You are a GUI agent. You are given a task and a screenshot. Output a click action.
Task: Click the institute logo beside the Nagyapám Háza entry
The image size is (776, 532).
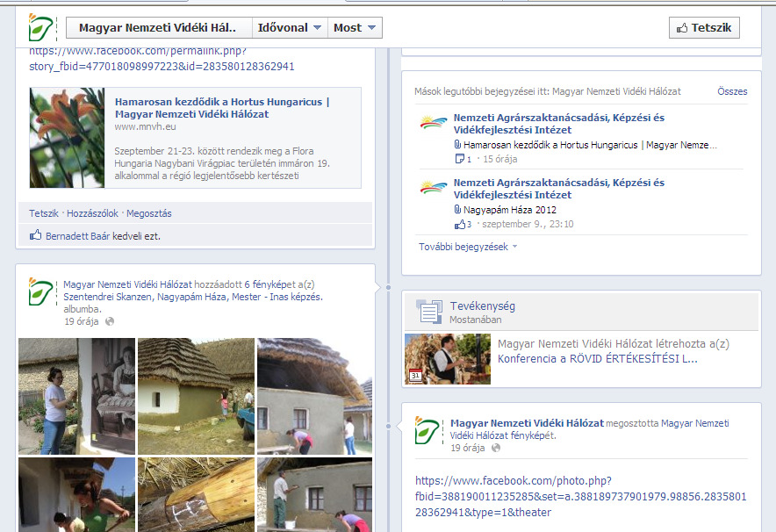(434, 187)
